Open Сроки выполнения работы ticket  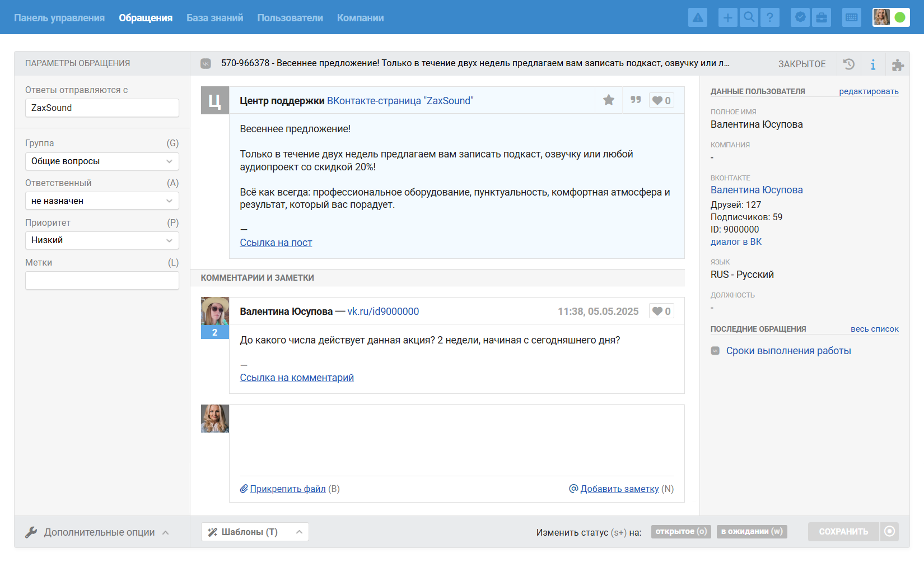click(788, 351)
